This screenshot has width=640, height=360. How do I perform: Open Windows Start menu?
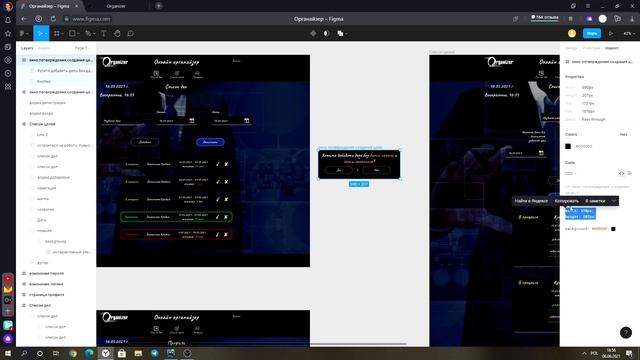[8, 353]
